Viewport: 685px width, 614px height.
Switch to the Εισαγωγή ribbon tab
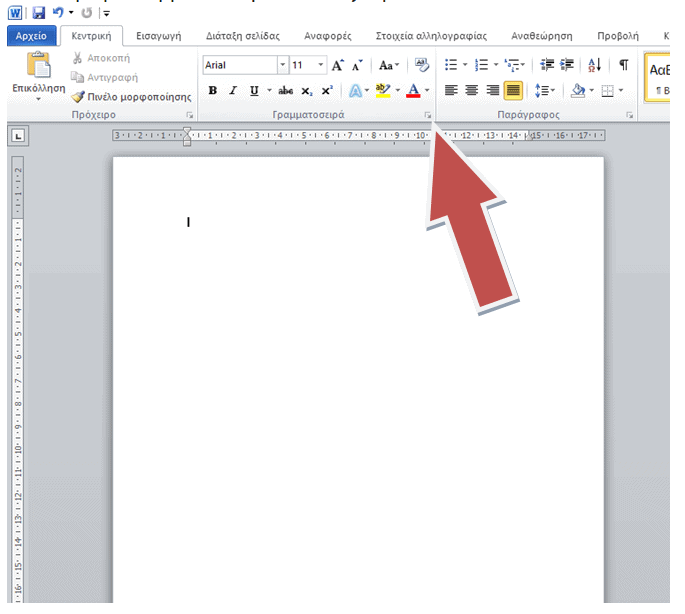159,36
